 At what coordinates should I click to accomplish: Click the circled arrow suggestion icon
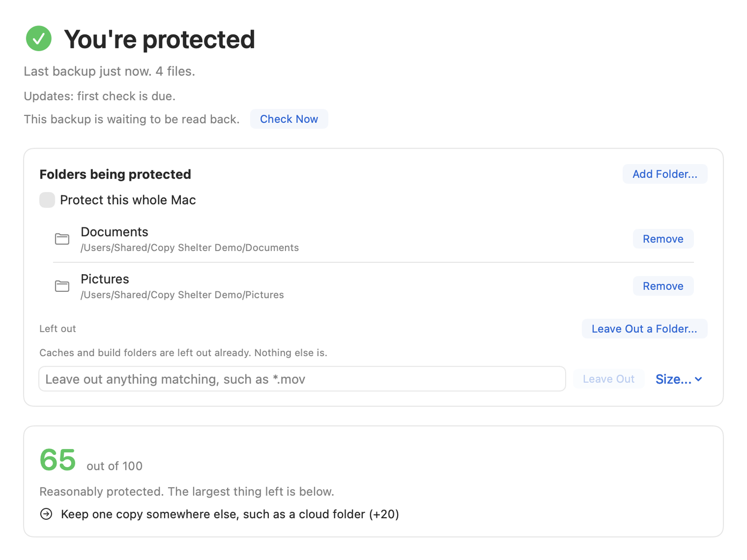(x=46, y=514)
